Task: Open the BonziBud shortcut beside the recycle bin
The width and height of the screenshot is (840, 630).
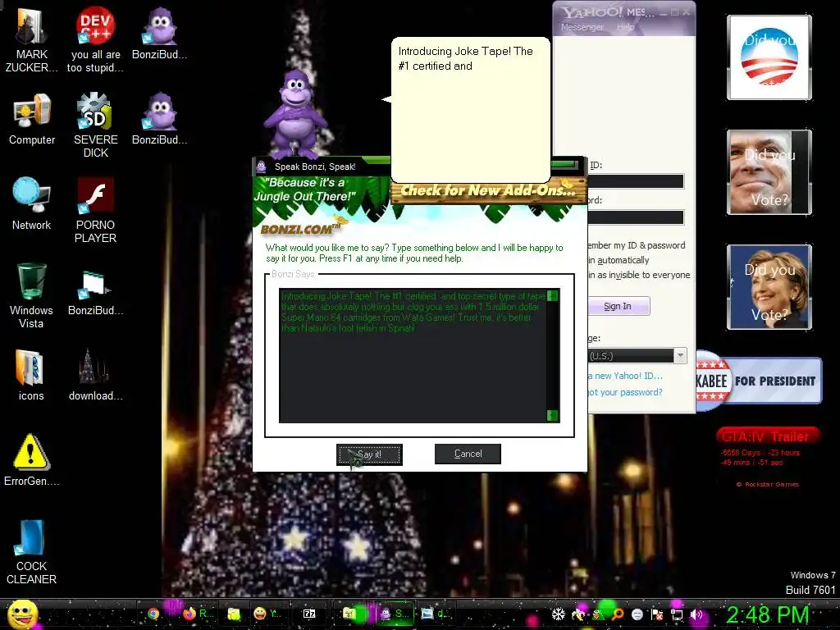Action: click(x=95, y=292)
